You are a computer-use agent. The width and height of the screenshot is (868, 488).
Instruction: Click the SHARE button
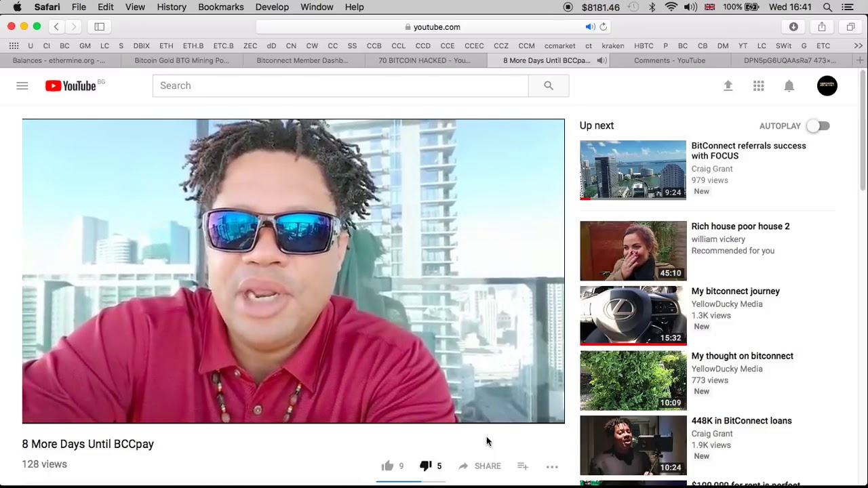tap(480, 466)
